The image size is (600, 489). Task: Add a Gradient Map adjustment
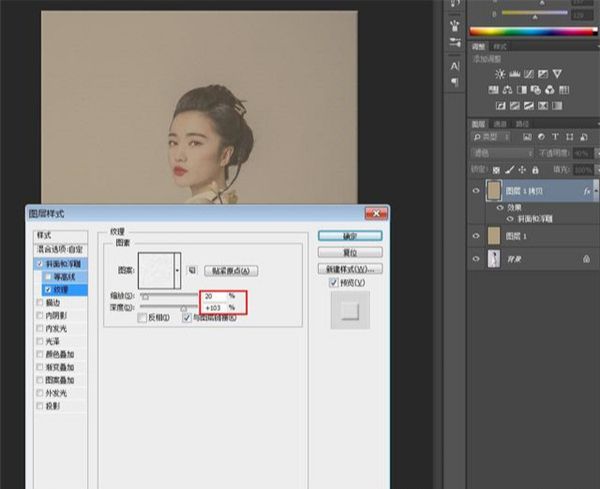pyautogui.click(x=557, y=106)
